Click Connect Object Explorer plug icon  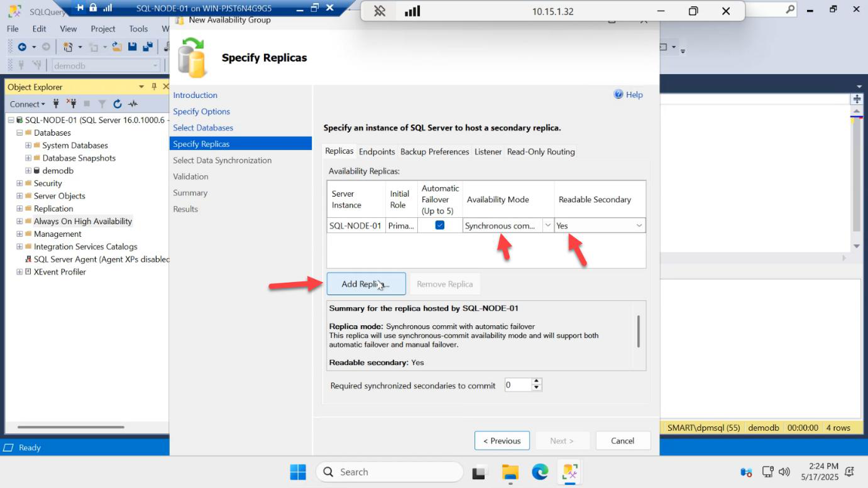click(x=56, y=104)
